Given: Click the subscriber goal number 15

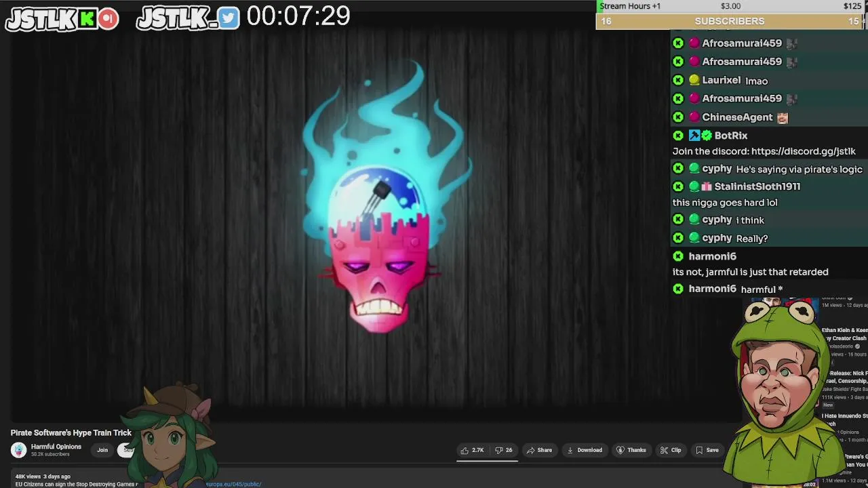Looking at the screenshot, I should coord(854,21).
